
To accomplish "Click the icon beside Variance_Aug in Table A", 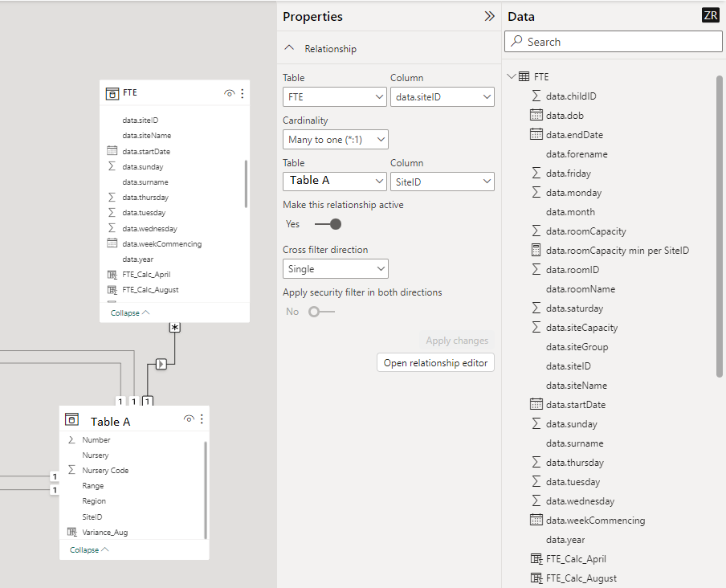I will click(x=72, y=532).
